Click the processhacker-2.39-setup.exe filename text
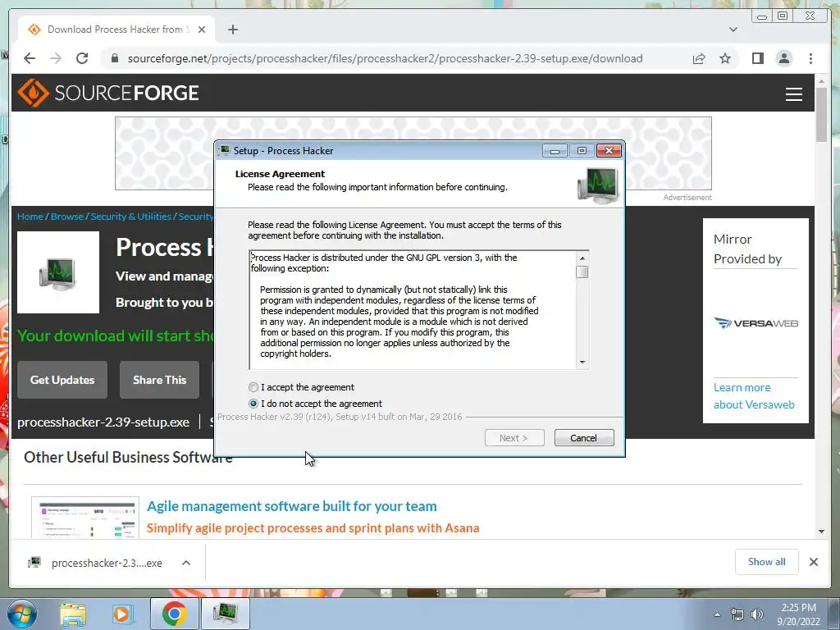This screenshot has width=840, height=630. click(x=103, y=422)
